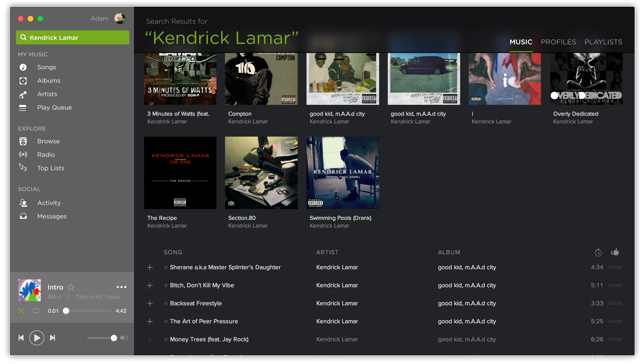The image size is (644, 364).
Task: Select Money Trees (feat. Jay Rock) song
Action: pyautogui.click(x=209, y=339)
